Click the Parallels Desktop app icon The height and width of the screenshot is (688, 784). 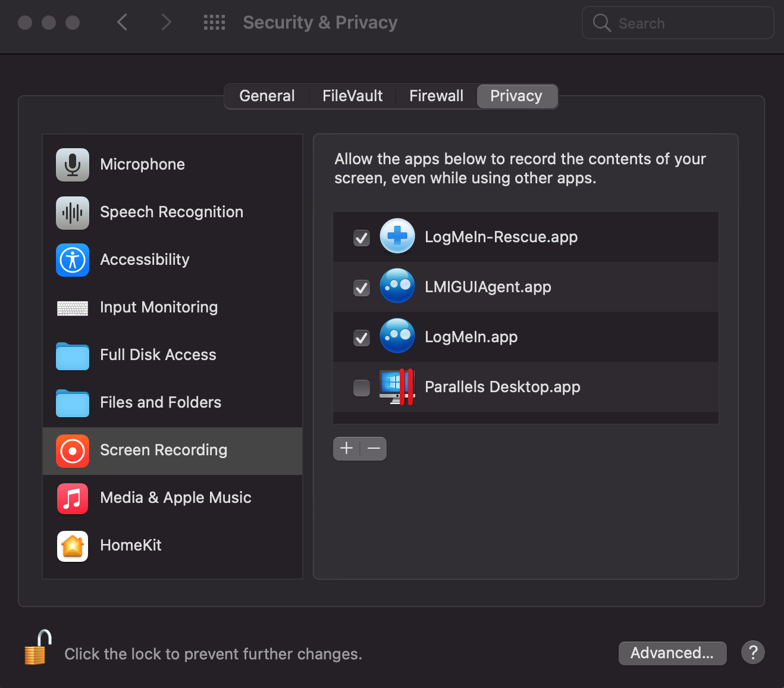(x=397, y=386)
